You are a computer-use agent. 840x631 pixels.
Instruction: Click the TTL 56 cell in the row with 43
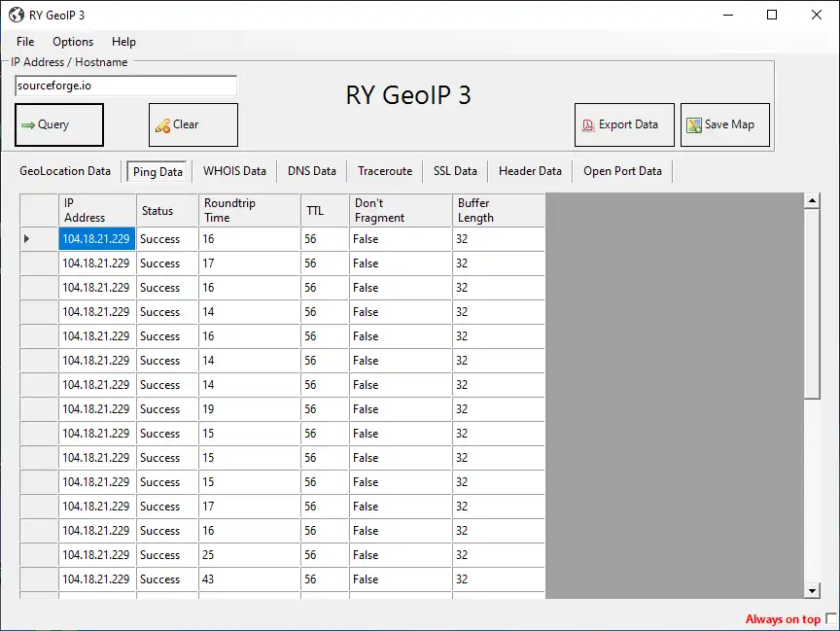point(325,579)
